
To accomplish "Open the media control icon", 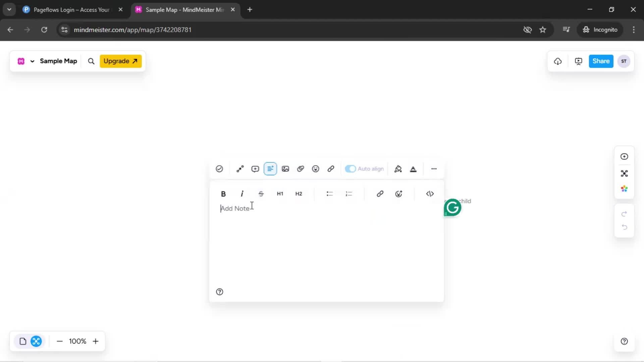I will [x=566, y=30].
